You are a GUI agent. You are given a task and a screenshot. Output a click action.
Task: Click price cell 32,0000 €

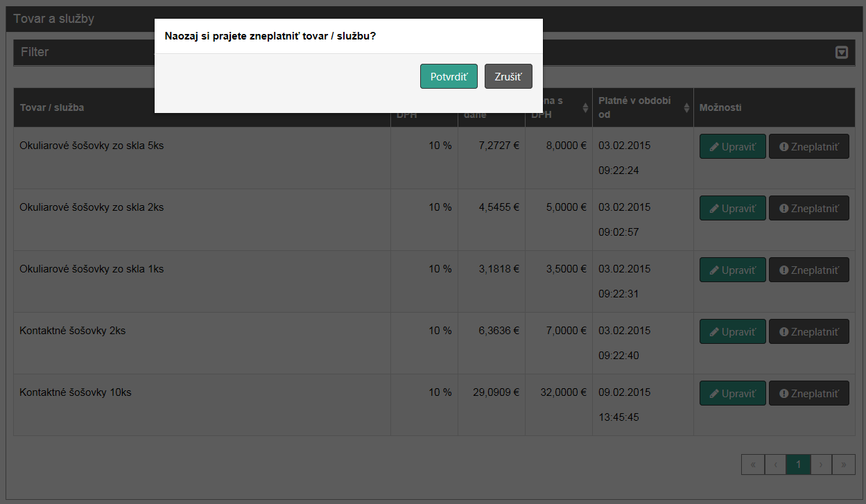[563, 392]
